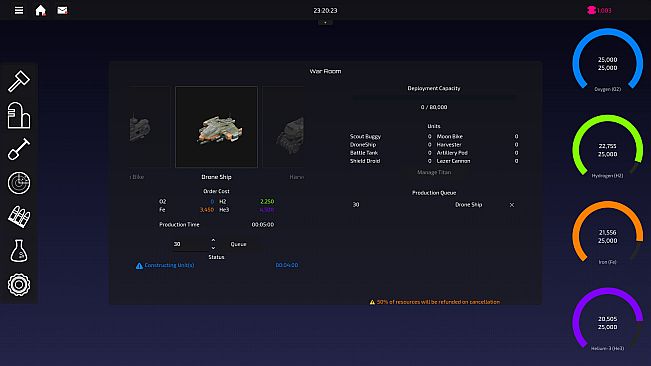Open the ammunition war room icon

[19, 217]
